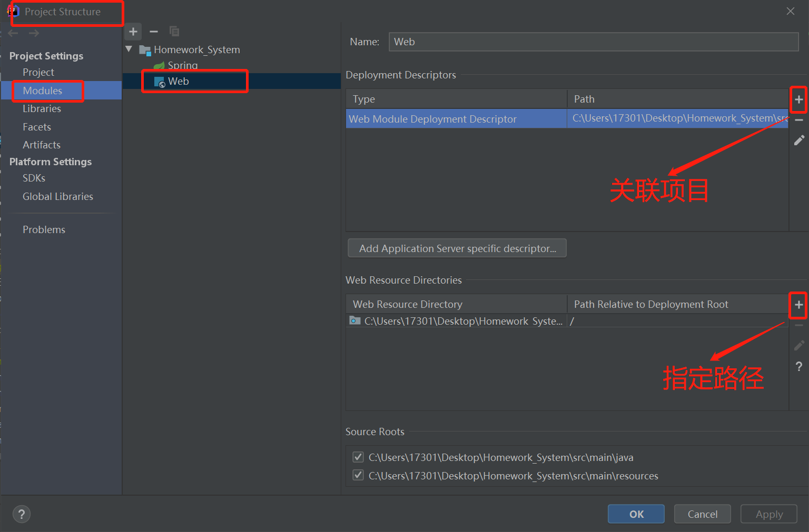Image resolution: width=809 pixels, height=532 pixels.
Task: Click the help question mark near resource directories
Action: tap(799, 366)
